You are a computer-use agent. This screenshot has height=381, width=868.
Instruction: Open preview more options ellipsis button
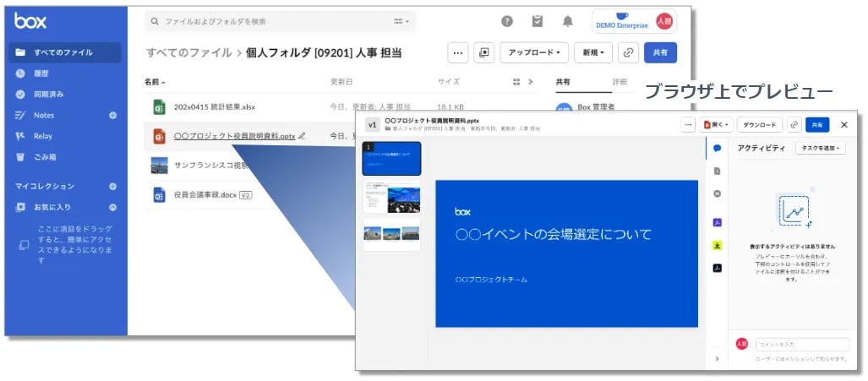[x=688, y=125]
